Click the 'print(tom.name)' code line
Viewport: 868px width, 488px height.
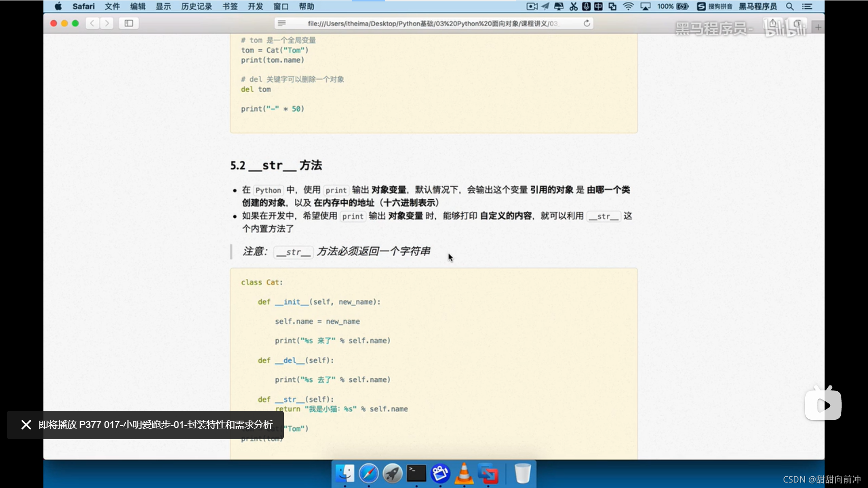point(273,60)
